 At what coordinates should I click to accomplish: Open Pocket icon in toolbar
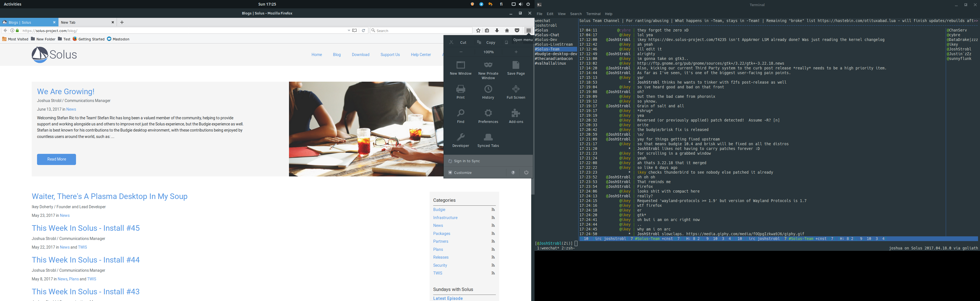tap(517, 30)
